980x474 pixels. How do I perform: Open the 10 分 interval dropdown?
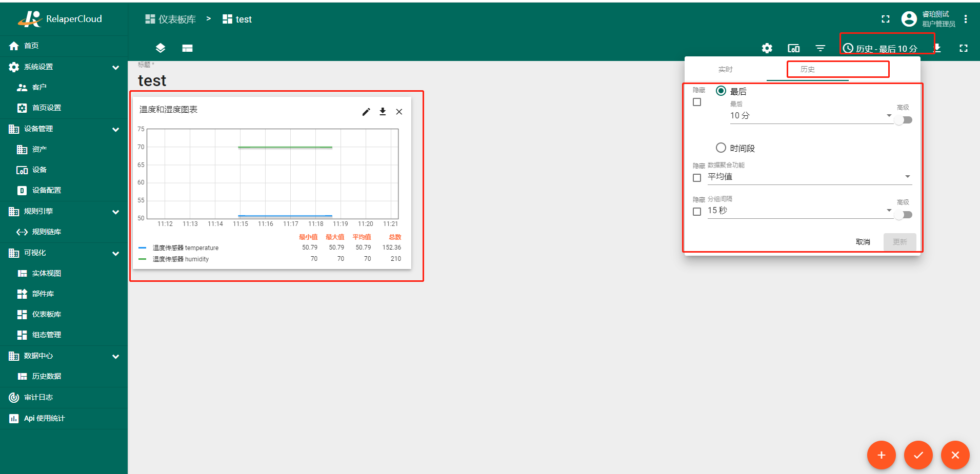click(811, 116)
